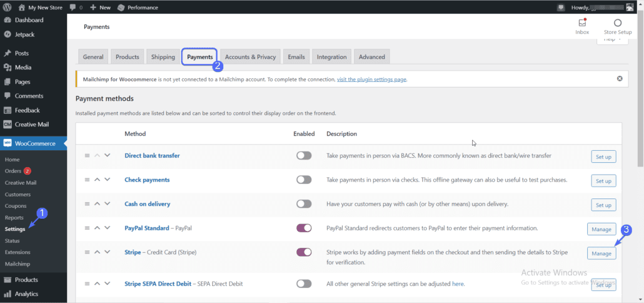The height and width of the screenshot is (303, 644).
Task: Enable Stripe SEPA Direct Debit toggle
Action: click(304, 284)
